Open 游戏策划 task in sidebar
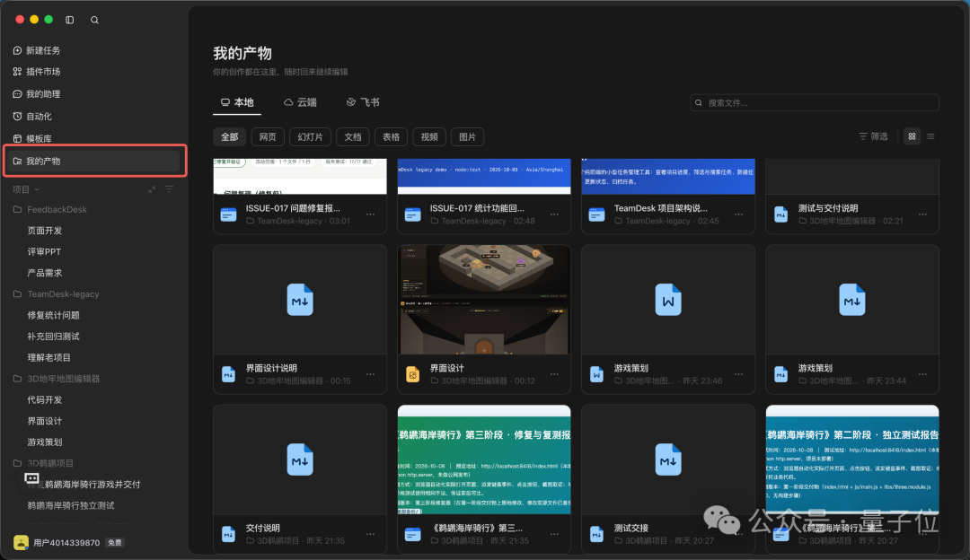The image size is (970, 560). coord(45,442)
